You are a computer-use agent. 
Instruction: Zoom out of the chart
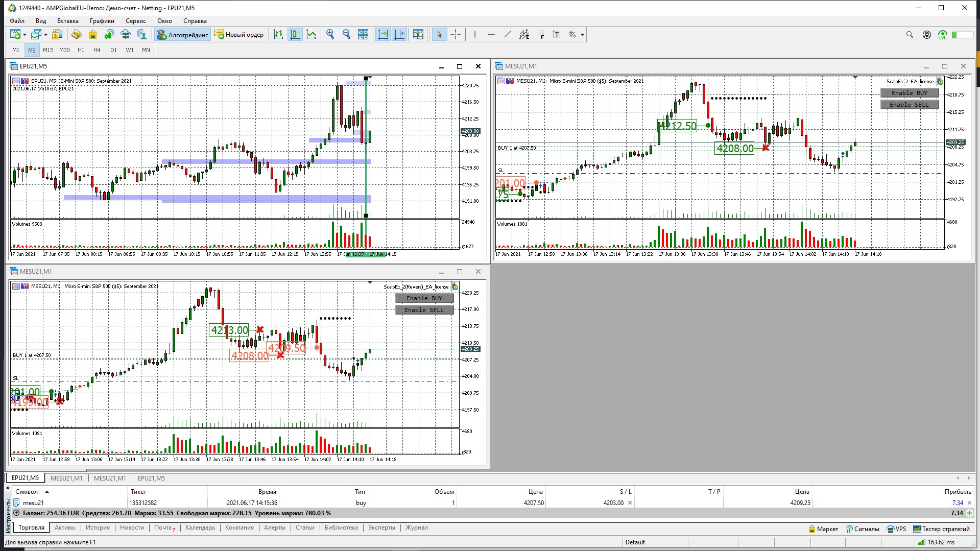[x=347, y=34]
